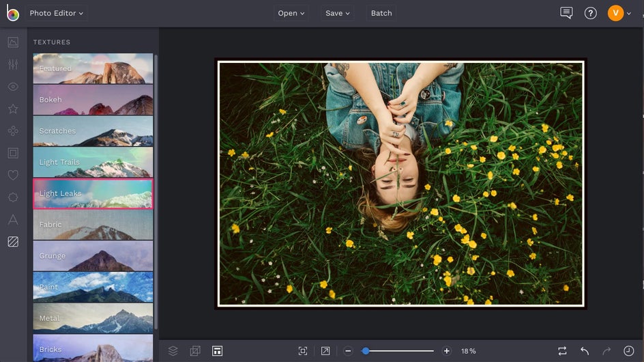
Task: Open the History clock icon
Action: tap(628, 350)
